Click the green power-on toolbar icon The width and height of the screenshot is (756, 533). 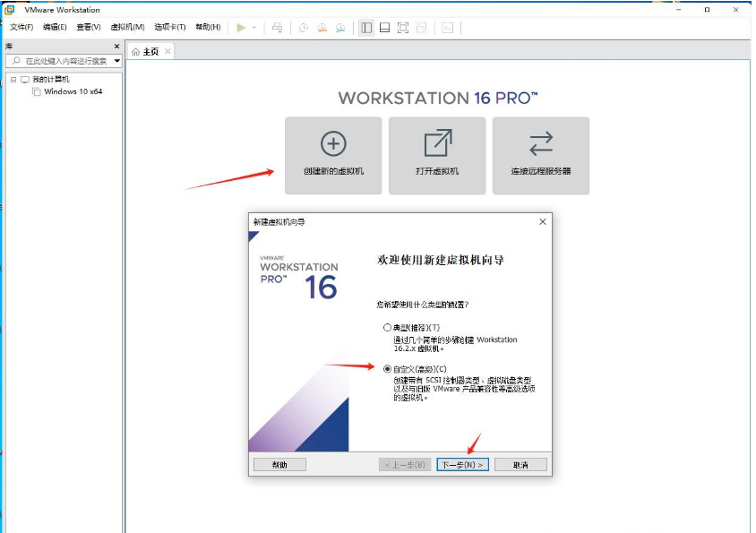tap(240, 26)
